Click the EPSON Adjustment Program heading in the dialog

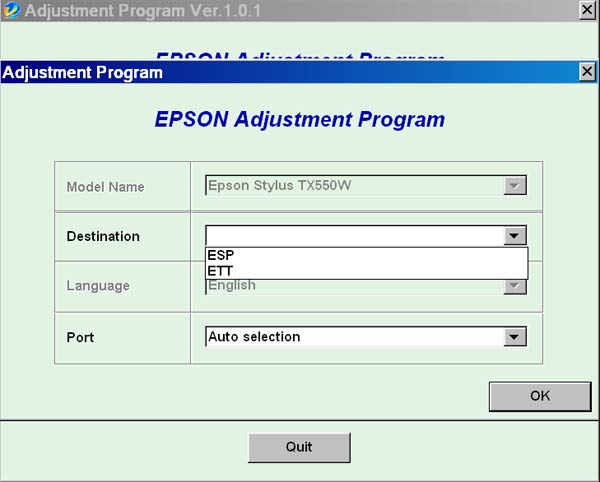click(x=300, y=119)
